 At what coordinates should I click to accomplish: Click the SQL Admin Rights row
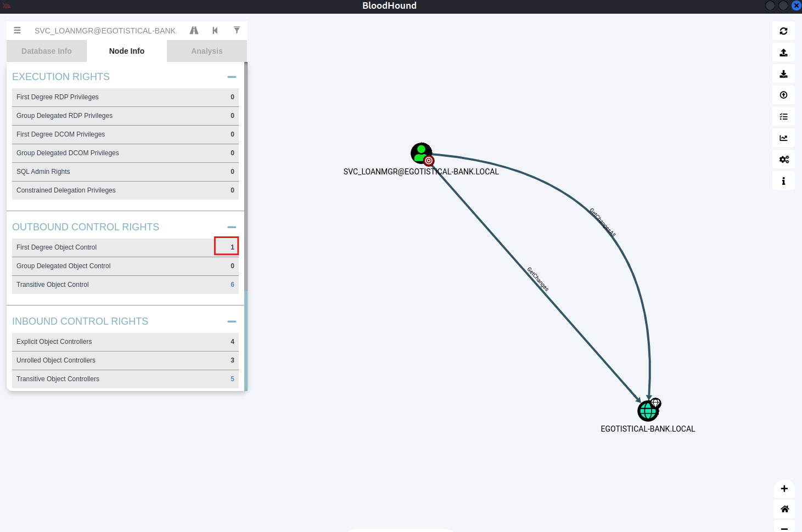125,172
